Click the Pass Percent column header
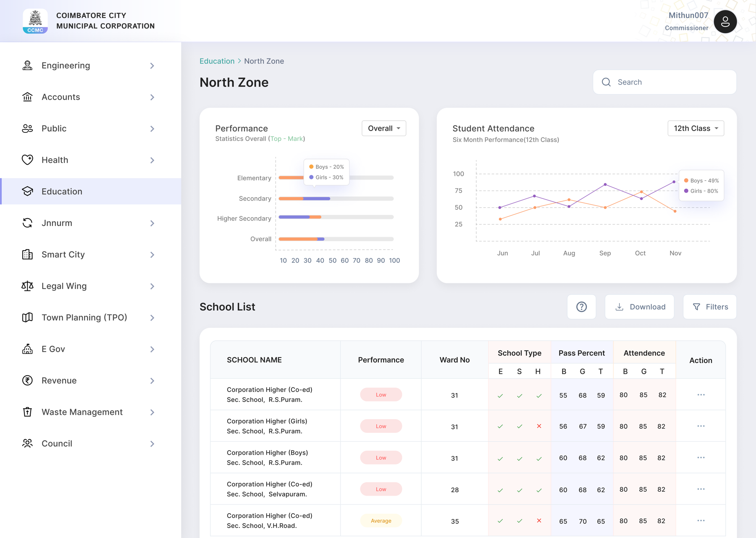The width and height of the screenshot is (756, 538). (582, 353)
